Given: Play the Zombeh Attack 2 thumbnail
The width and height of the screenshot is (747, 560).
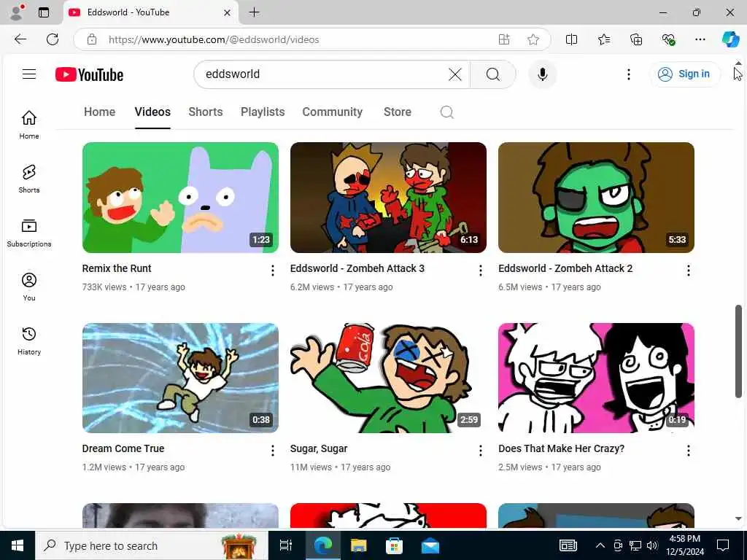Looking at the screenshot, I should coord(596,197).
